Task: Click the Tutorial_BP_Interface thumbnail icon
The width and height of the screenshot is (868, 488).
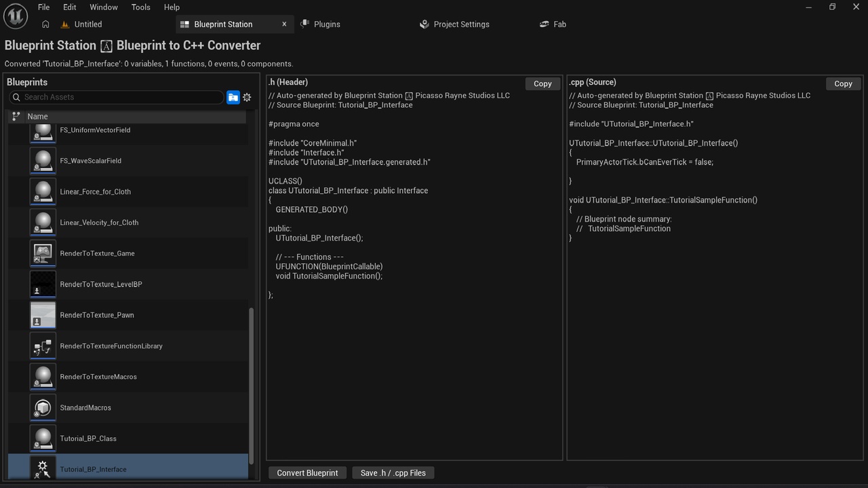Action: 43,468
